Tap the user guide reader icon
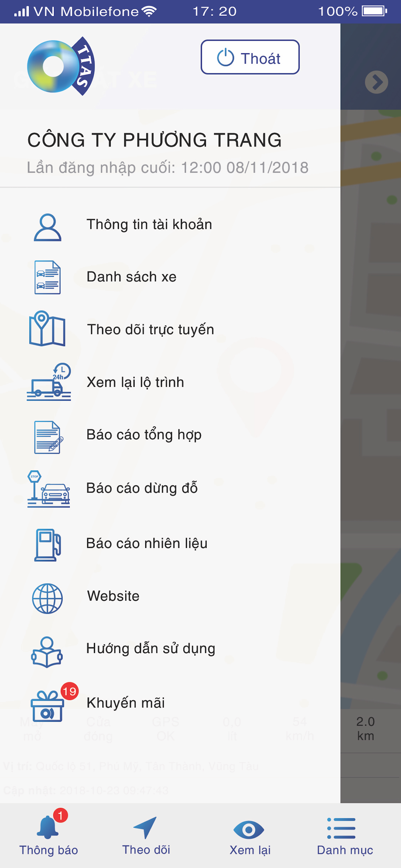The height and width of the screenshot is (868, 401). click(x=47, y=652)
